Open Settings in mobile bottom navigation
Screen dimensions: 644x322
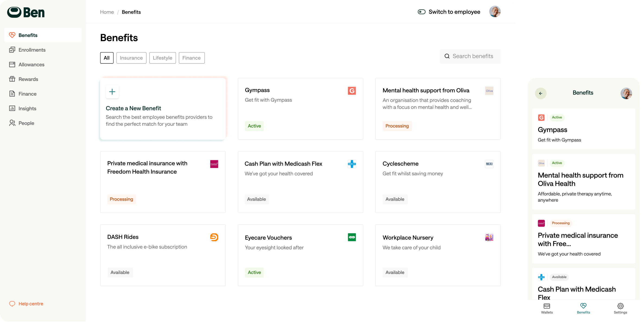pos(621,309)
